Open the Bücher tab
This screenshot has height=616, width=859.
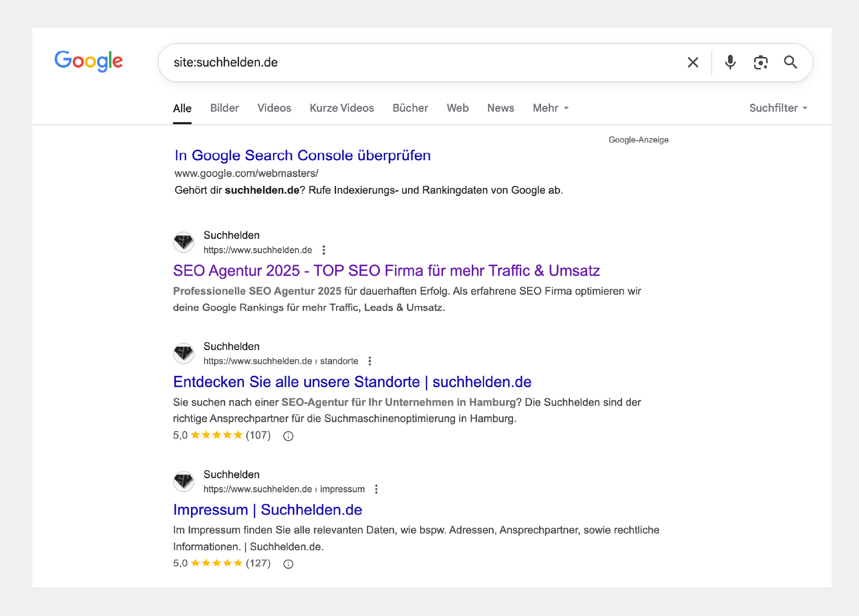coord(410,108)
